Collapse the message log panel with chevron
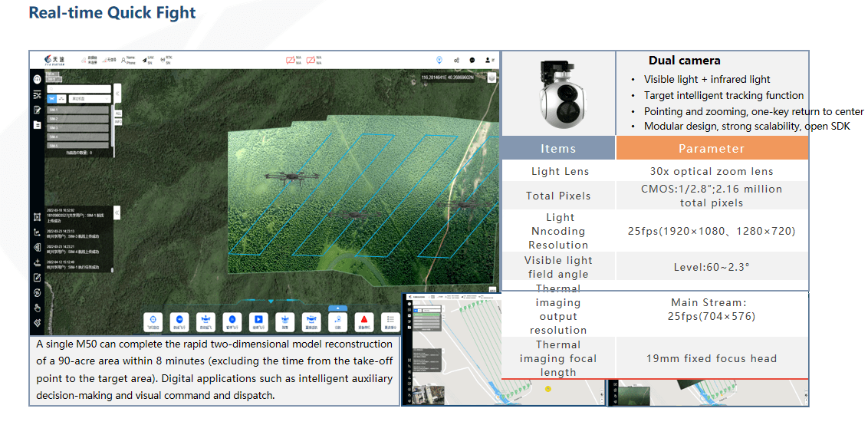 117,212
